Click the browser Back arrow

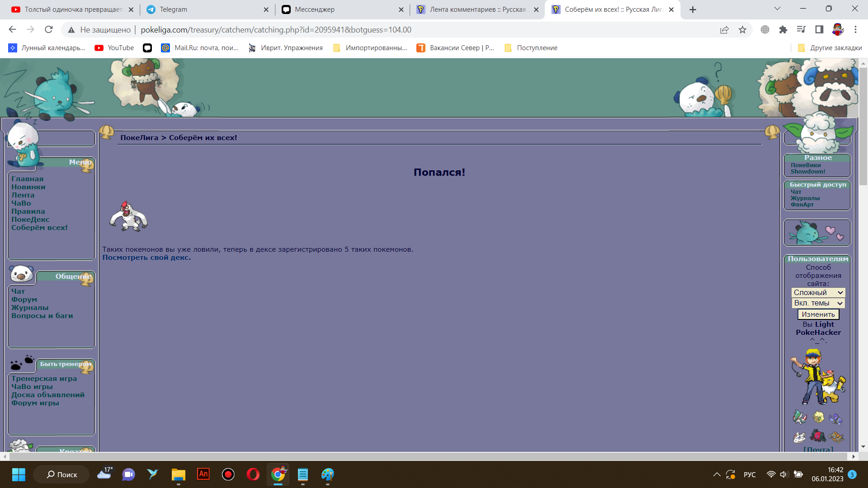coord(12,29)
